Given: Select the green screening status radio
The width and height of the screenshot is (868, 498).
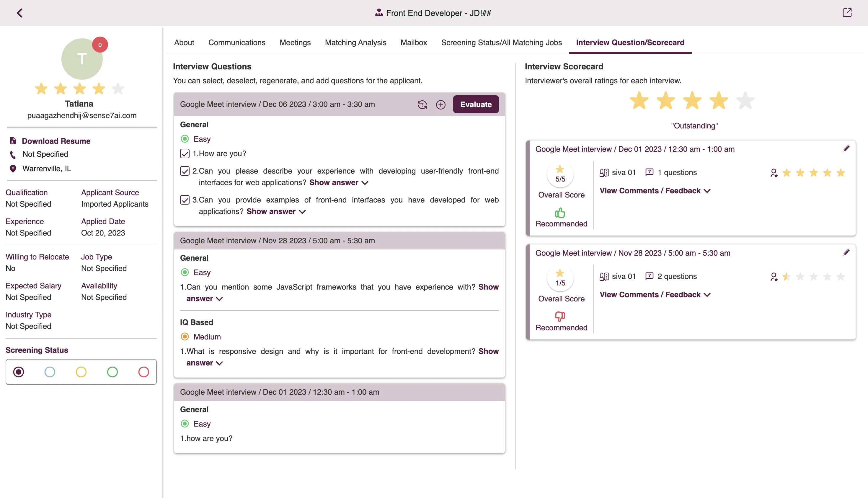Looking at the screenshot, I should tap(112, 372).
